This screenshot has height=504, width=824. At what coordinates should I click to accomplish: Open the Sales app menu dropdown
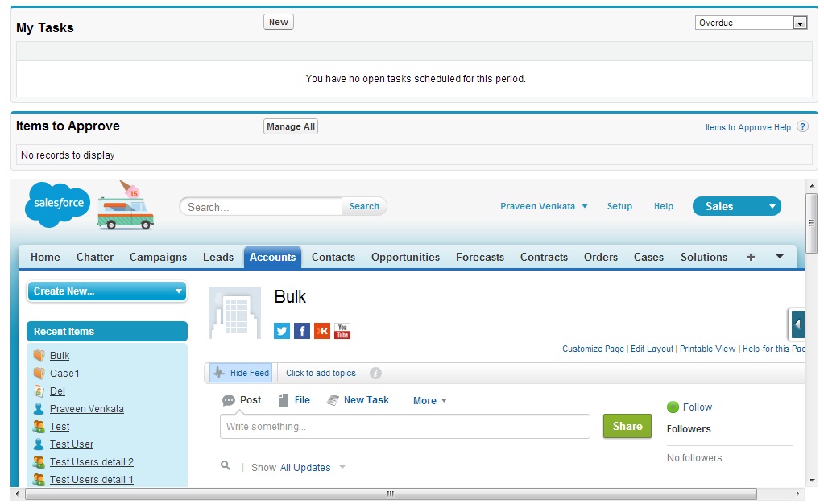tap(737, 207)
